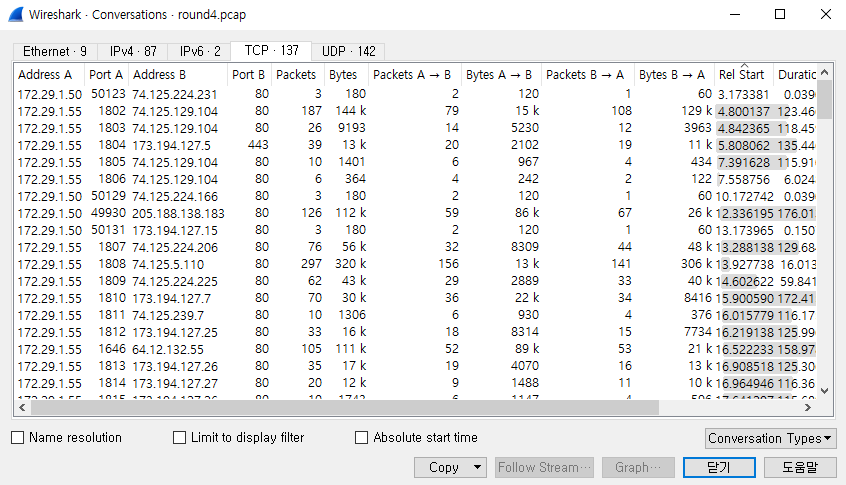Select the TCP · 137 tab
Viewport: 846px width, 485px height.
(x=271, y=51)
